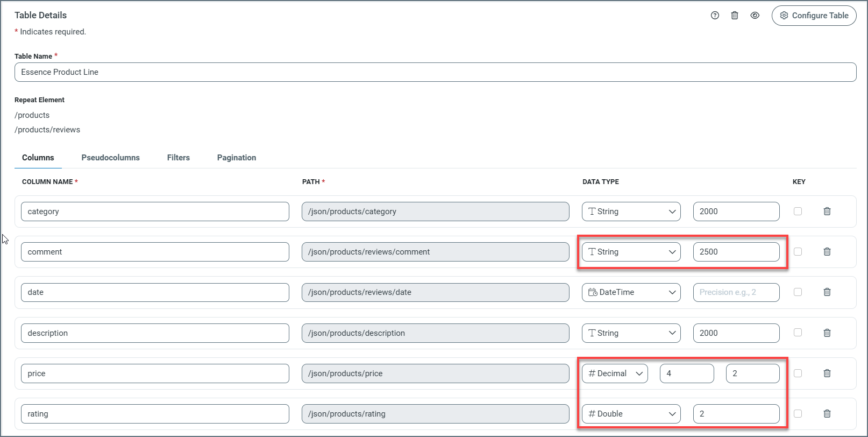Open the Decimal data type dropdown
The image size is (868, 437).
coord(615,373)
